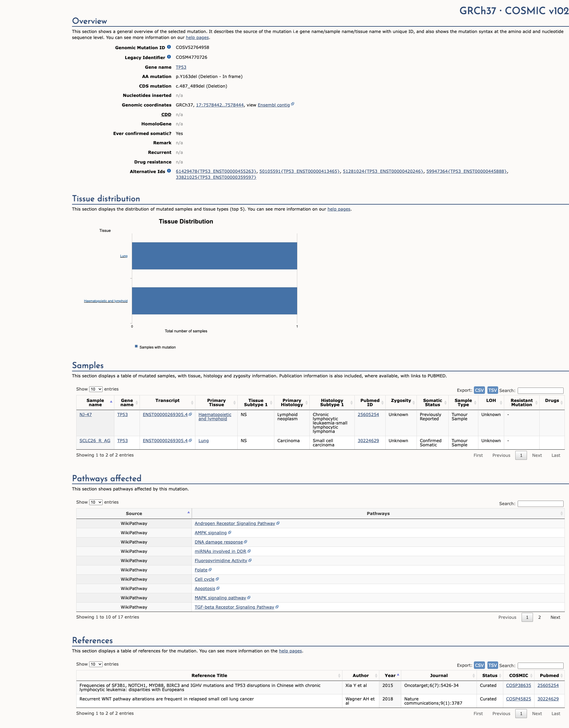Open SCLC26_R_AG sample link

click(95, 441)
